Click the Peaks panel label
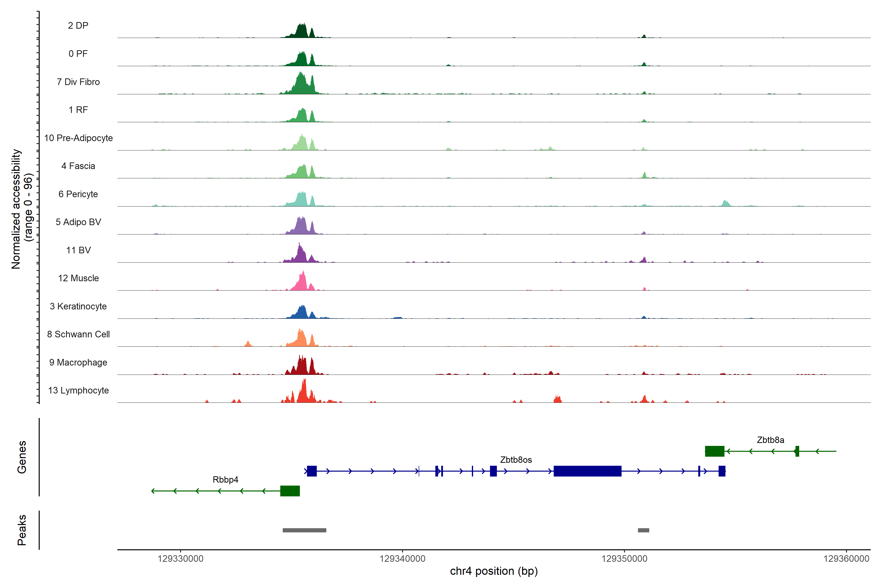Screen dimensions: 882x588 point(22,530)
